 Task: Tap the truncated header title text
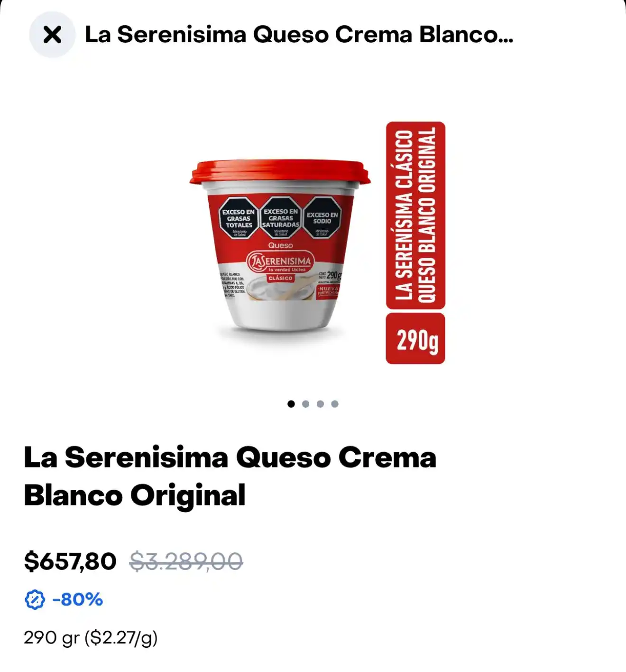click(299, 35)
